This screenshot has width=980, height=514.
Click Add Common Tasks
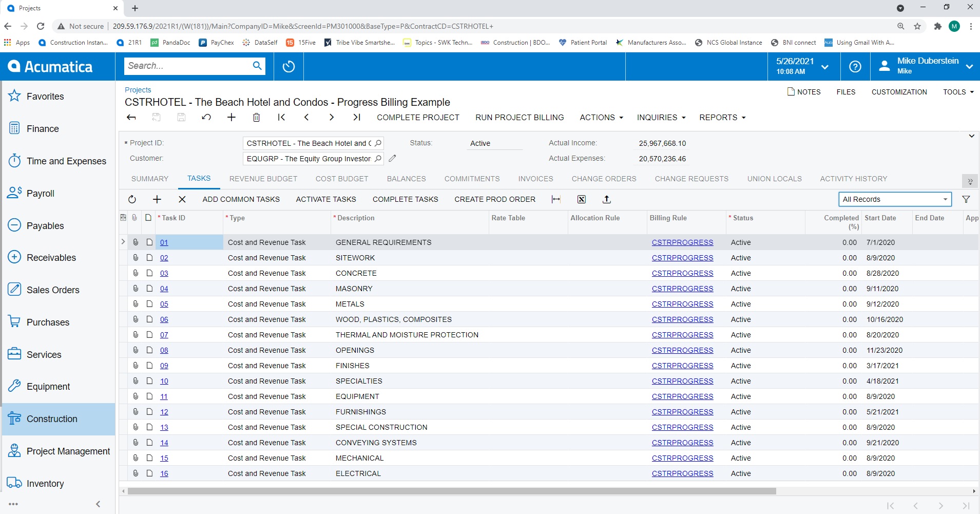click(241, 199)
